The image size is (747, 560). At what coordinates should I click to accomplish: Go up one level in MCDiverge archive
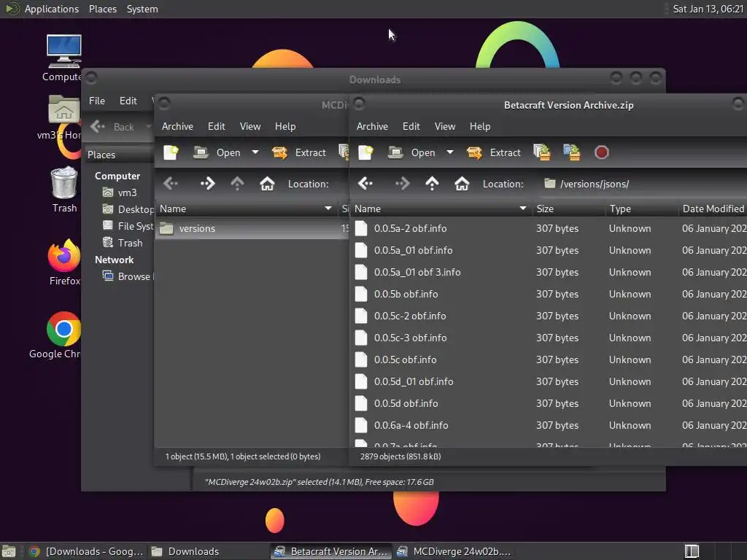pyautogui.click(x=237, y=184)
